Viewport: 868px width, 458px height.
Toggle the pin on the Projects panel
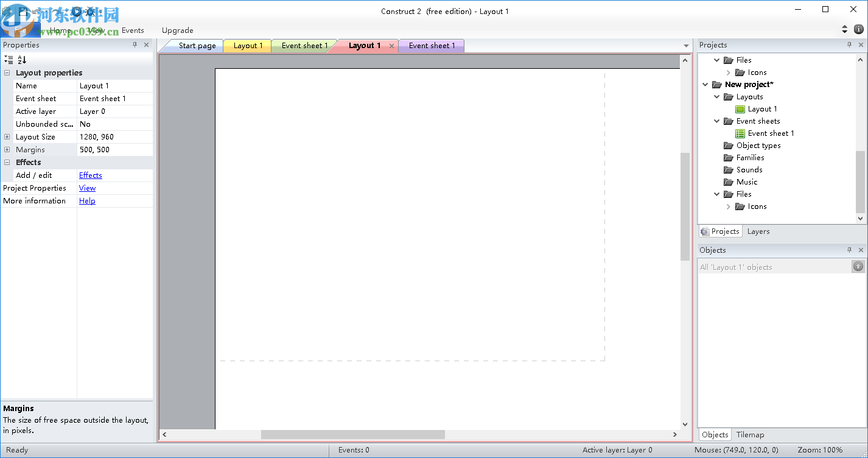tap(849, 44)
